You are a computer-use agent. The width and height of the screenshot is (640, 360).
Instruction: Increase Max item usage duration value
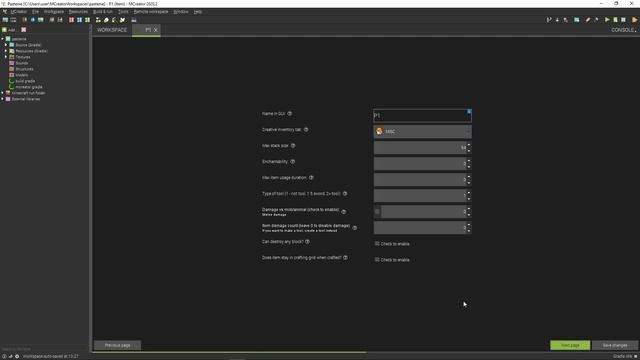coord(469,176)
